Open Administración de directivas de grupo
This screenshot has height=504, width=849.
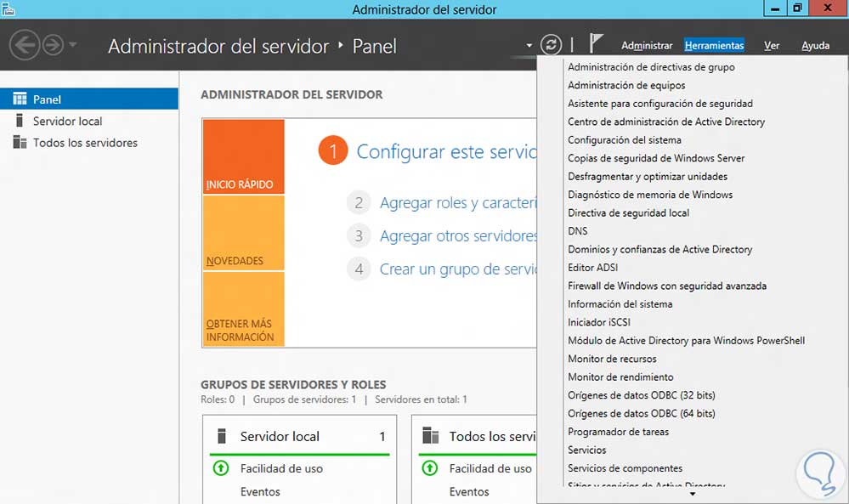click(651, 67)
